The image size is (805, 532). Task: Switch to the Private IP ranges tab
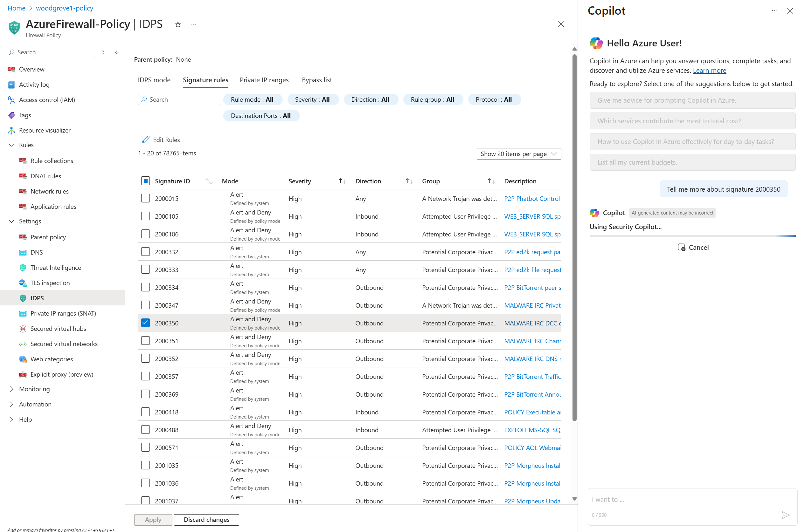tap(264, 80)
